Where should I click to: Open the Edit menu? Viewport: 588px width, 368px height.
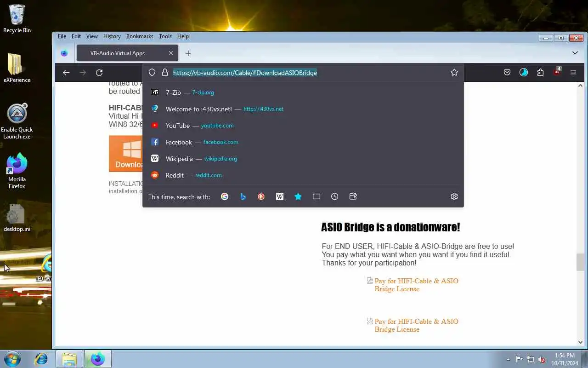76,36
